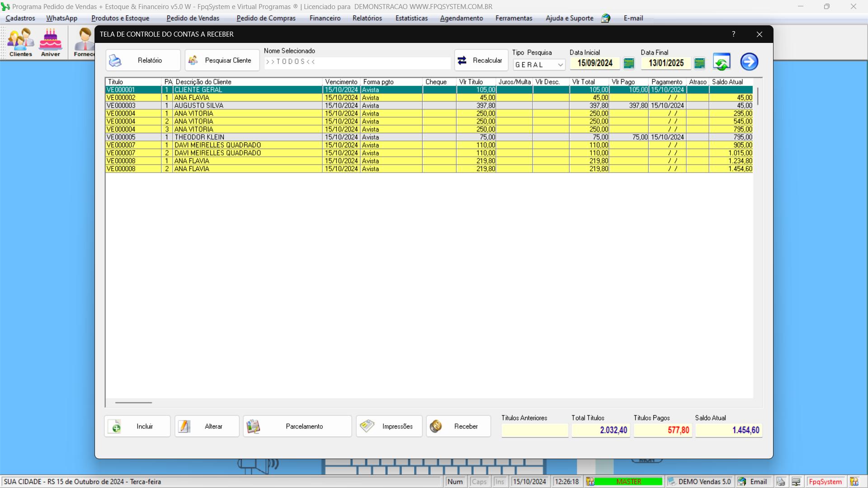Open the Financeiro menu
The width and height of the screenshot is (868, 488).
(x=325, y=18)
